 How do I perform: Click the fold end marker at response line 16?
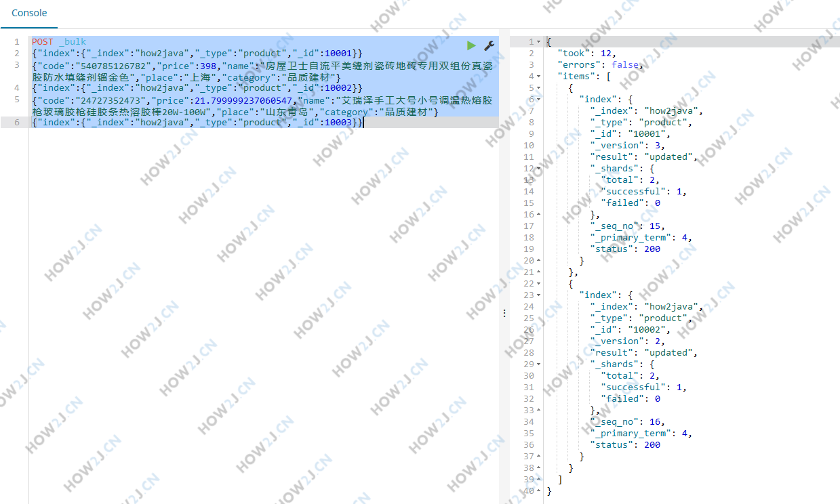539,215
